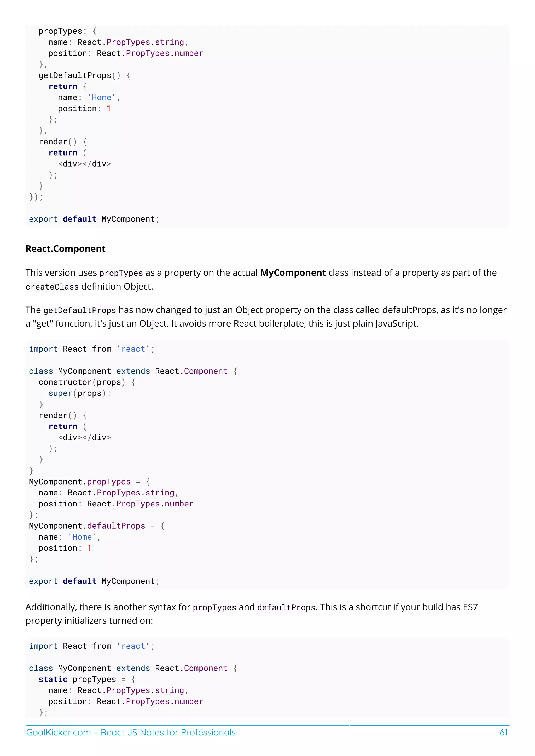Click the constructor(props) method line
Viewport: 535px width, 756px height.
click(86, 382)
